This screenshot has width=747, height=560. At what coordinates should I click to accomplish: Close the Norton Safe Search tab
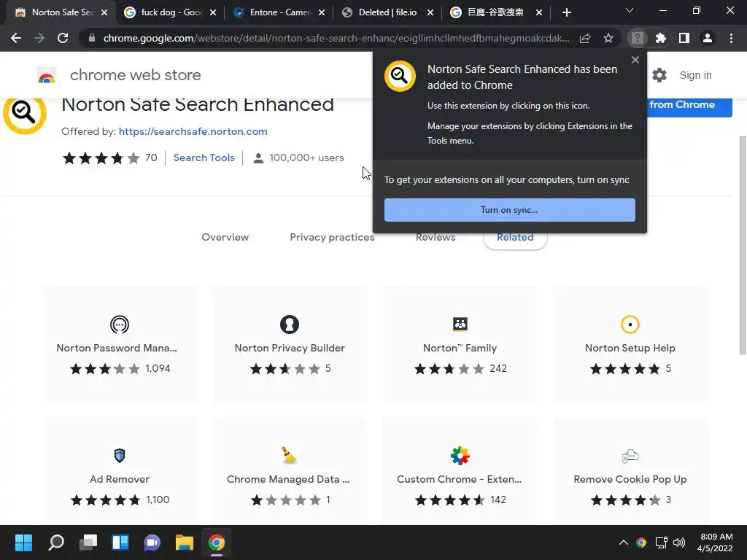point(104,13)
